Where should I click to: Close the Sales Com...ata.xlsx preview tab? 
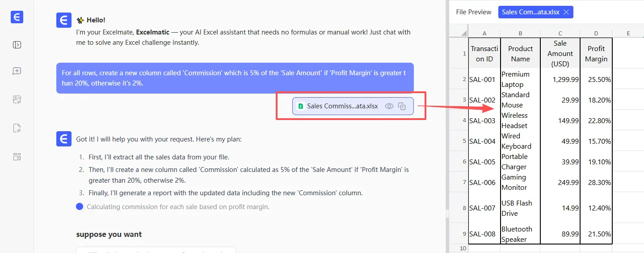pyautogui.click(x=566, y=12)
